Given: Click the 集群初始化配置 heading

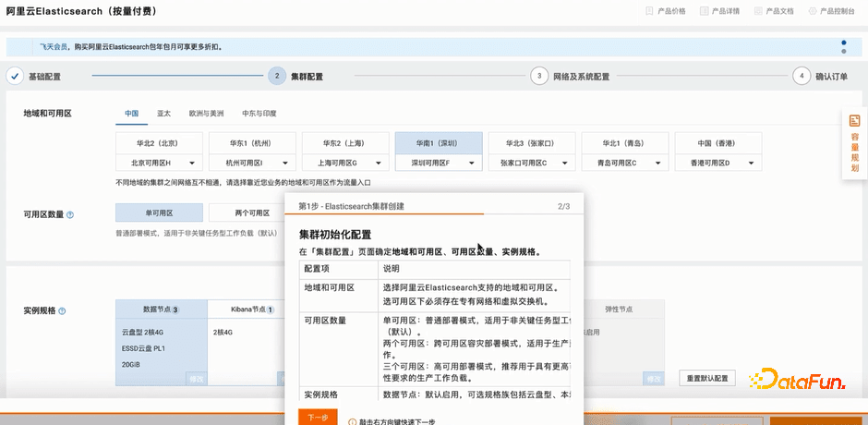Looking at the screenshot, I should pyautogui.click(x=335, y=235).
